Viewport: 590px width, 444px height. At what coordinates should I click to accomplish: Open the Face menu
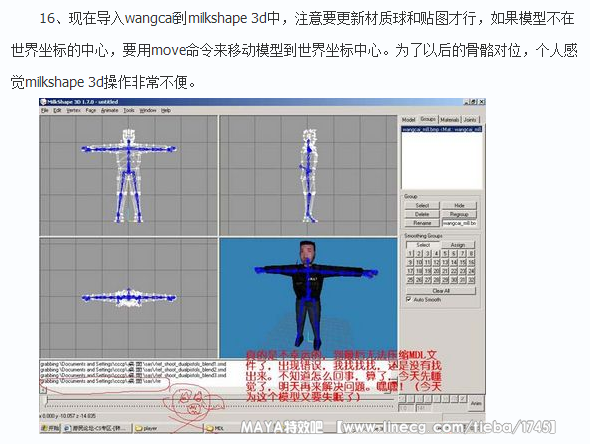pos(91,110)
